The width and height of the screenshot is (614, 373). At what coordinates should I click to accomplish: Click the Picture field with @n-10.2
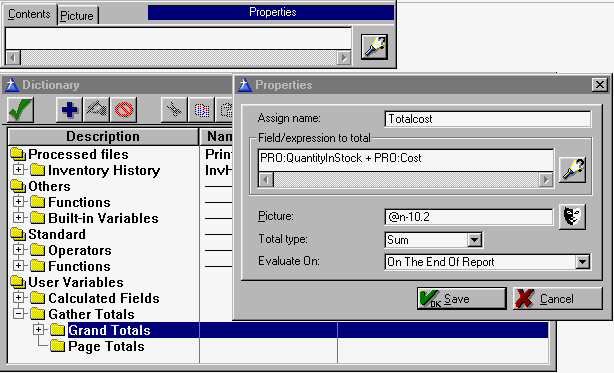pyautogui.click(x=469, y=217)
